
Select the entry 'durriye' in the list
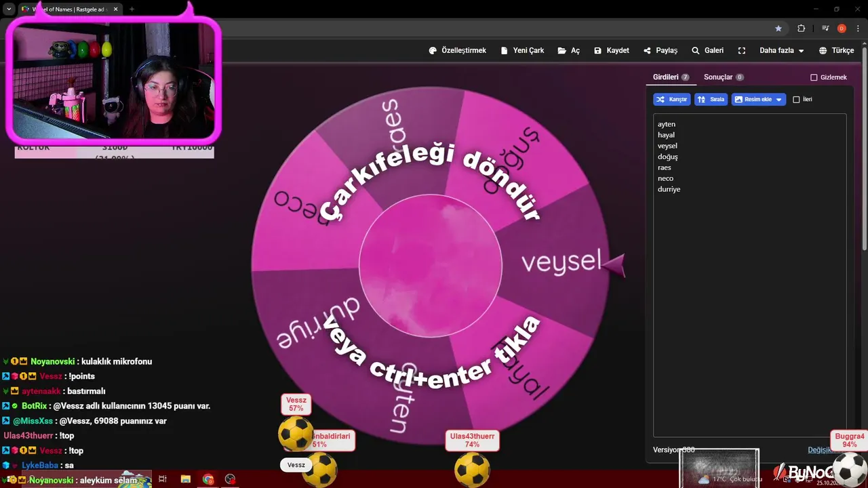pos(669,189)
